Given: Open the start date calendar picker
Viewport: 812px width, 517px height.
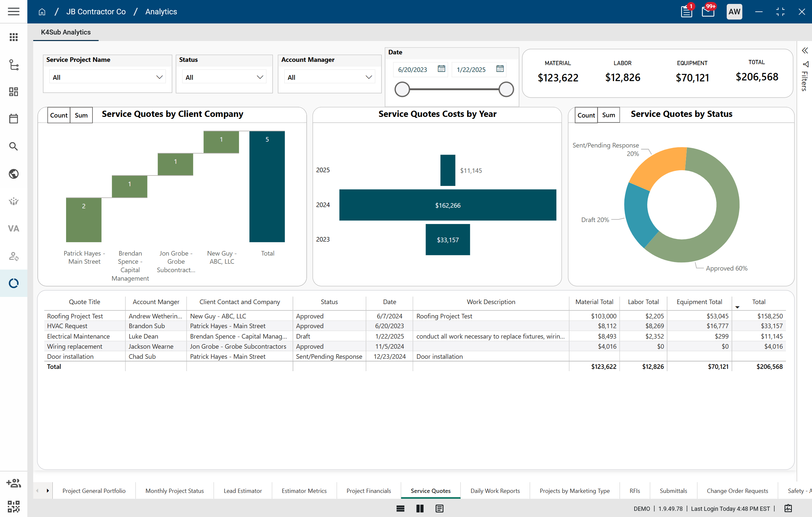Looking at the screenshot, I should [441, 69].
